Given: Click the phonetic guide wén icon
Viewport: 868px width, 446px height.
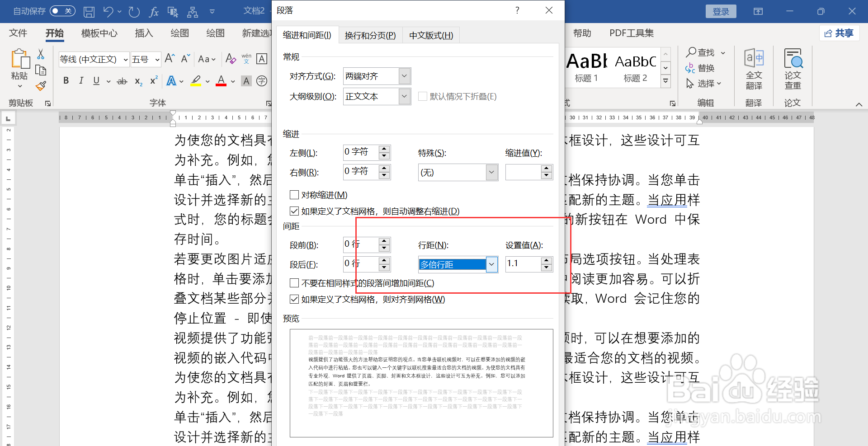Looking at the screenshot, I should [246, 59].
